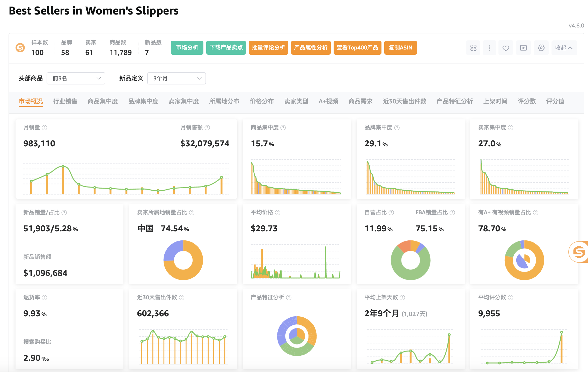Open the keyboard shortcuts icon panel
The height and width of the screenshot is (372, 588).
[x=473, y=48]
